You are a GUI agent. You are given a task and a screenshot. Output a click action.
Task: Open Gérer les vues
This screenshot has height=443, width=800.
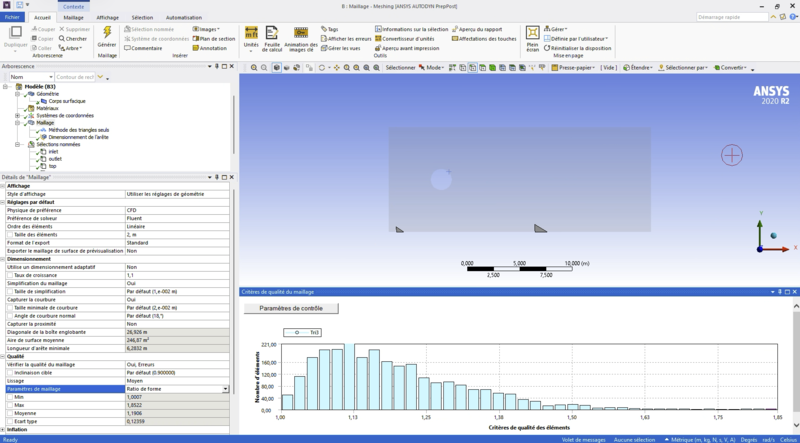pyautogui.click(x=340, y=48)
